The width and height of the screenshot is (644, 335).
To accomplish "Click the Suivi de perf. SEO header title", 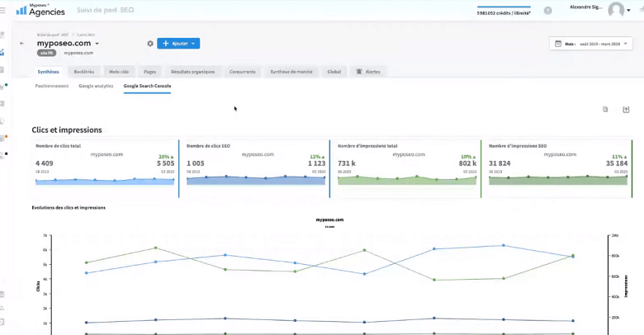I will (105, 10).
